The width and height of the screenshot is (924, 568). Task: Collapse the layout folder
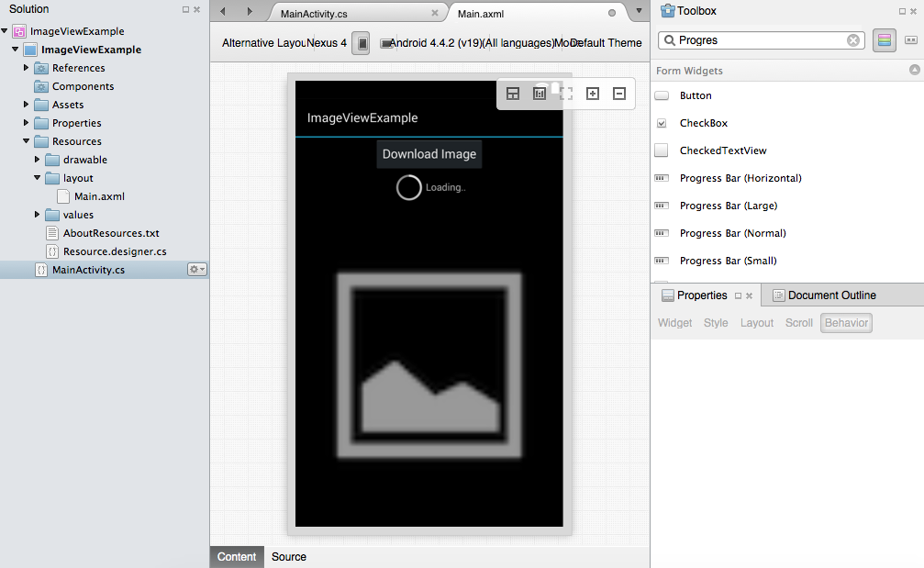pyautogui.click(x=37, y=177)
